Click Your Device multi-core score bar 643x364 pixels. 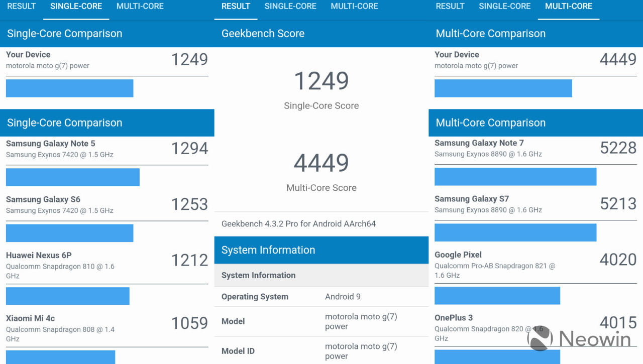pyautogui.click(x=503, y=88)
